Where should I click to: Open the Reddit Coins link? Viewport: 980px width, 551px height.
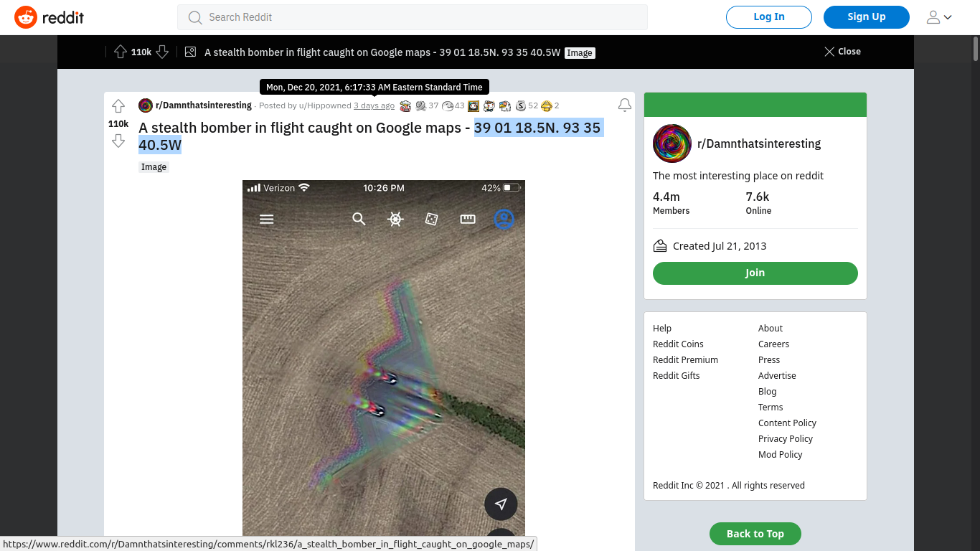coord(678,344)
